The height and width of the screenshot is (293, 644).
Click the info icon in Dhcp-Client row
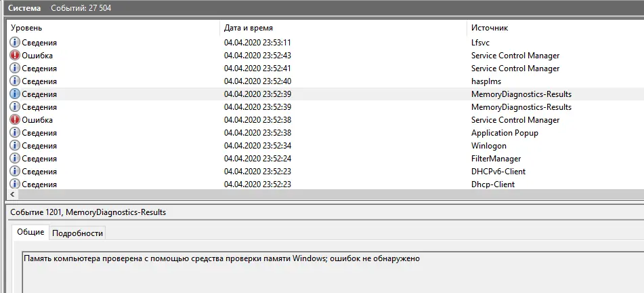(15, 184)
